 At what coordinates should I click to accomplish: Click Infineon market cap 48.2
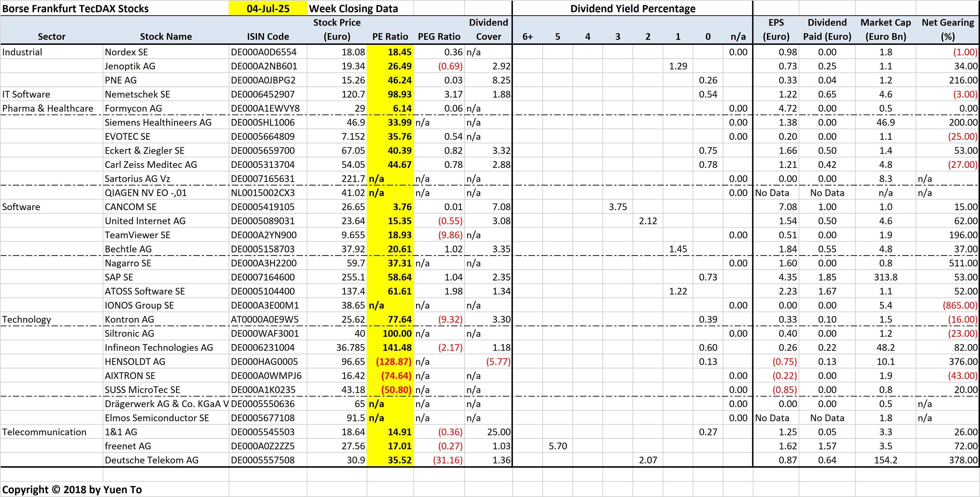(x=885, y=348)
